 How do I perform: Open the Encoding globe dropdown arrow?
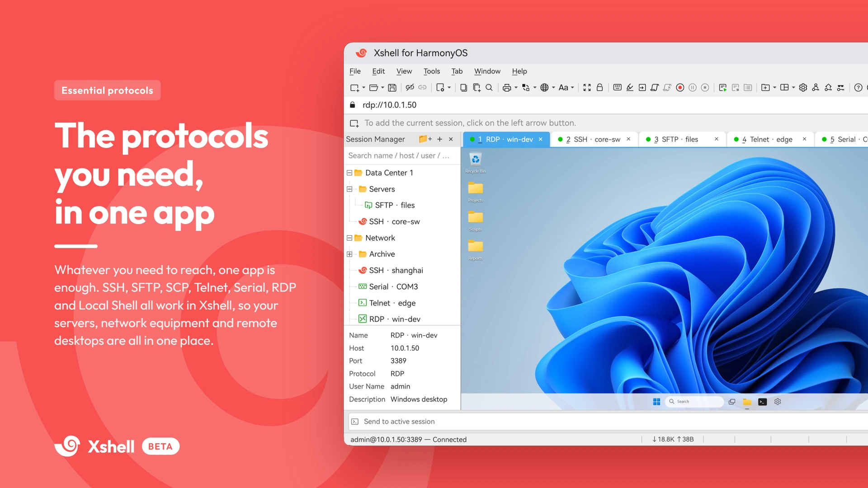pos(553,88)
